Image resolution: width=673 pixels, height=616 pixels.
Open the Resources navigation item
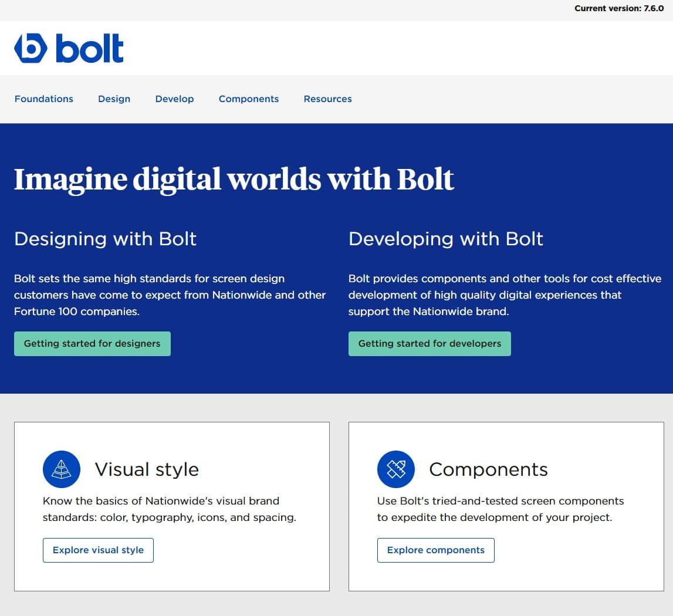327,99
